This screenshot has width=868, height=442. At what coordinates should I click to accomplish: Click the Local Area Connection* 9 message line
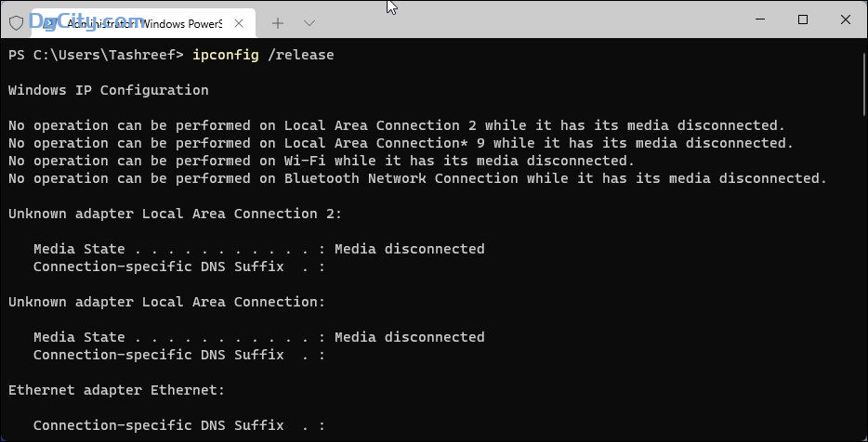coord(401,143)
